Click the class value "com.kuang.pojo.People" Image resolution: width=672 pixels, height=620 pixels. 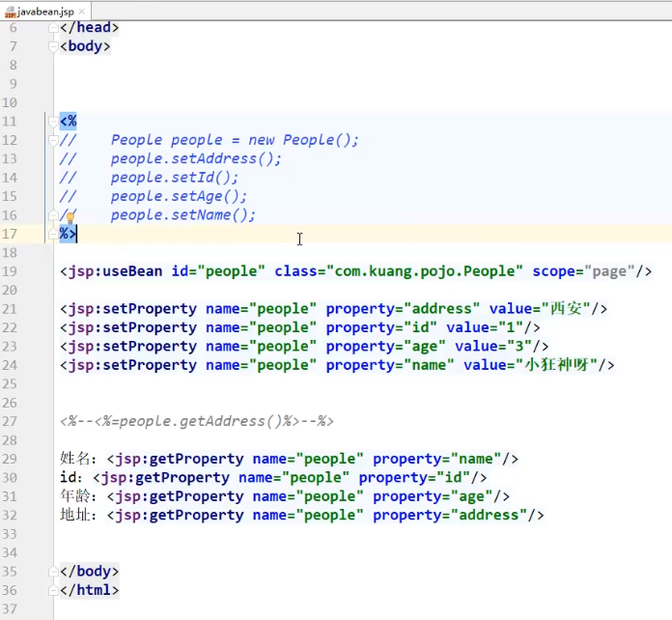coord(424,271)
